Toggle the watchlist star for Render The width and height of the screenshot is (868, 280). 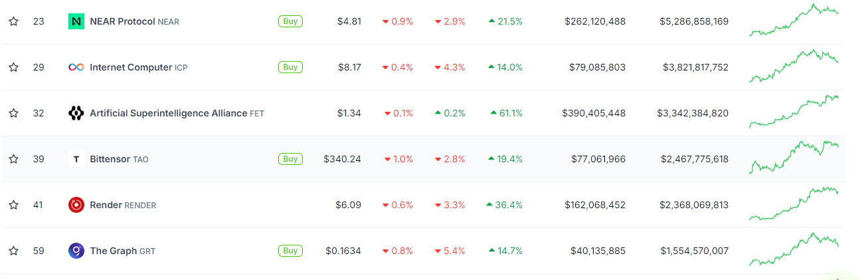tap(13, 205)
